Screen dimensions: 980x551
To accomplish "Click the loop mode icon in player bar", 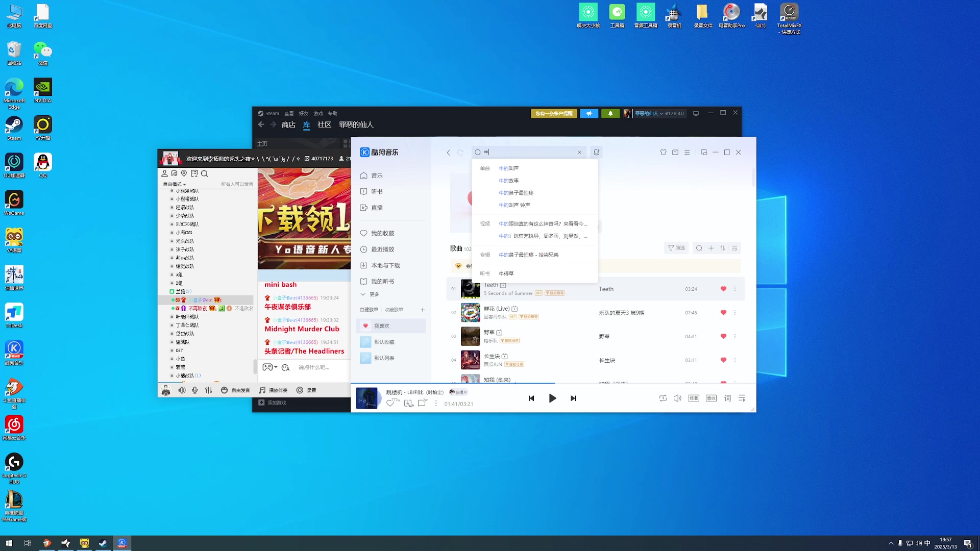I will 663,398.
